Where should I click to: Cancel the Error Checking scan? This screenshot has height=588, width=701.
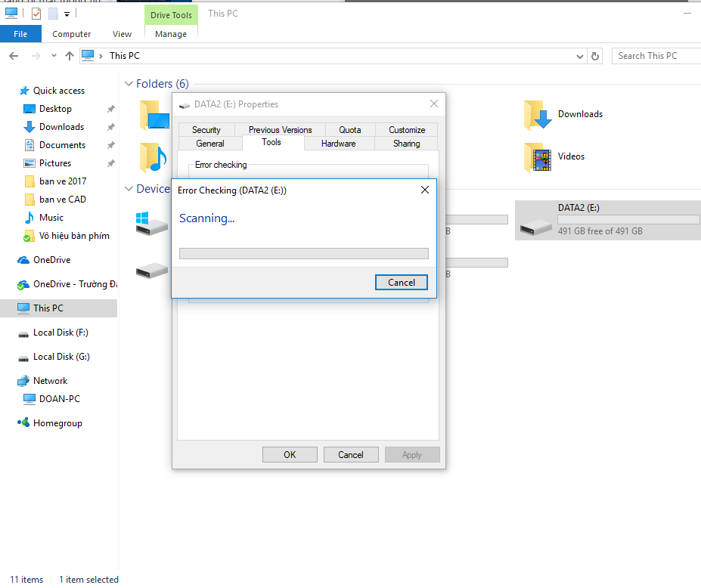[402, 283]
